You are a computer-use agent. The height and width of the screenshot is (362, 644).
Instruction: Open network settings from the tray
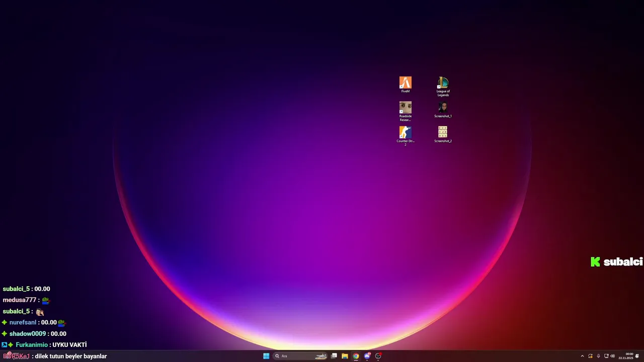(x=606, y=356)
